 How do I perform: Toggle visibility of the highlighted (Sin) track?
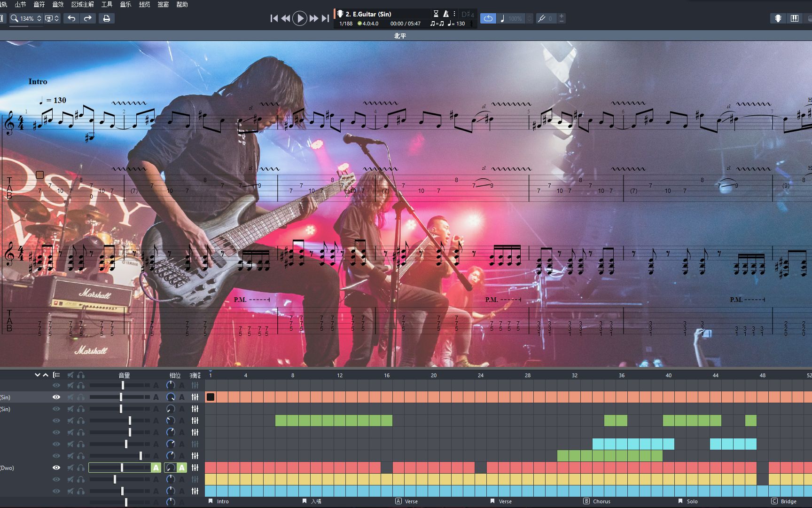pos(56,397)
